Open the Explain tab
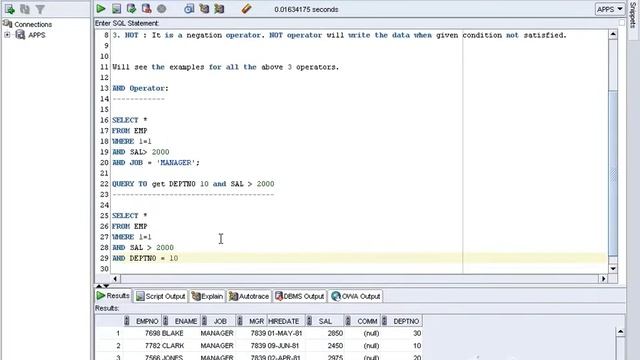 208,296
